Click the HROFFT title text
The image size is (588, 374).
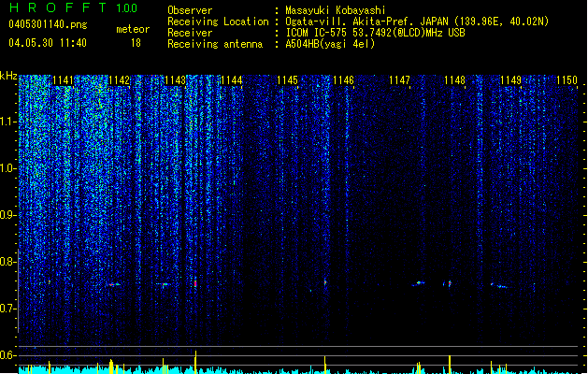58,7
